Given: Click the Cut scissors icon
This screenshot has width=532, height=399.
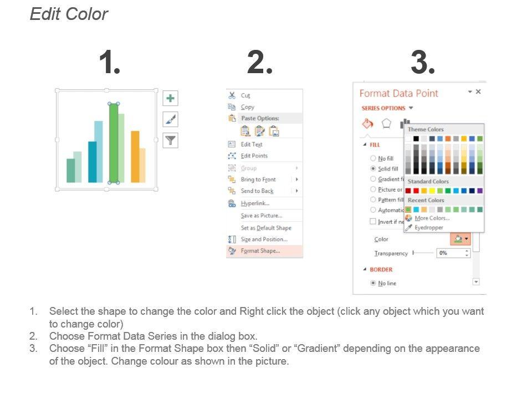Looking at the screenshot, I should [x=232, y=95].
